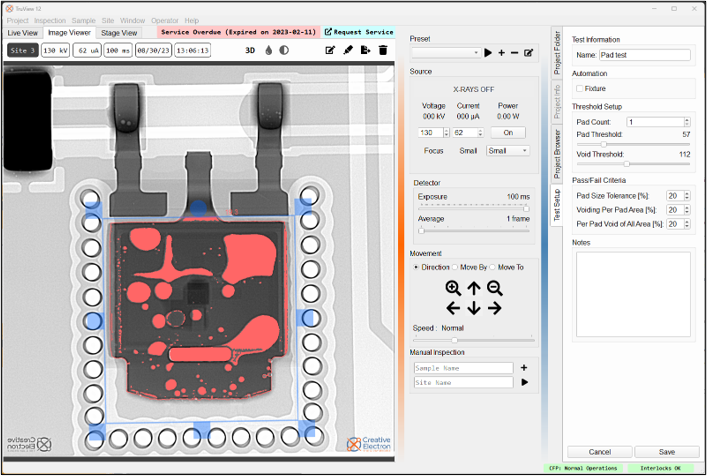The width and height of the screenshot is (707, 476).
Task: Click inside the Notes text area
Action: (x=633, y=294)
